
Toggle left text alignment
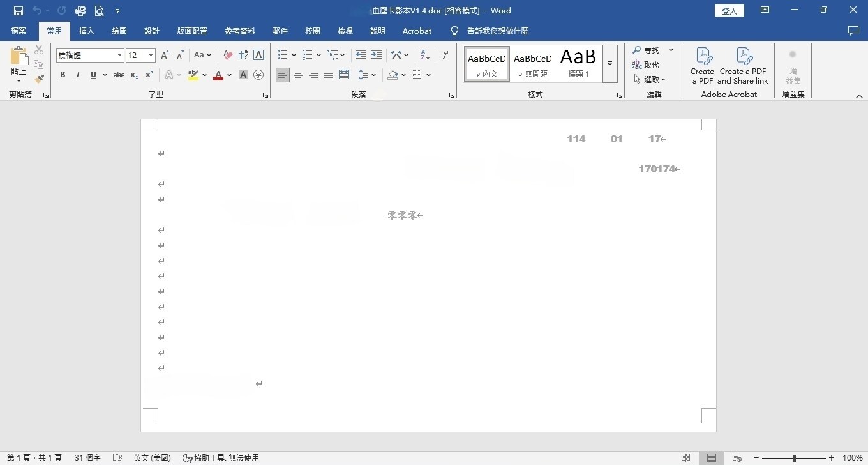[283, 75]
